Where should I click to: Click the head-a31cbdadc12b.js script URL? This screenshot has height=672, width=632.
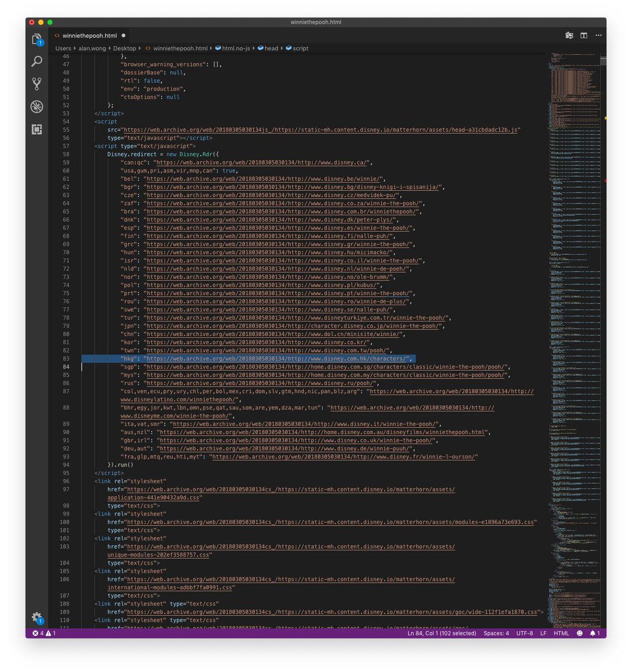[x=321, y=130]
